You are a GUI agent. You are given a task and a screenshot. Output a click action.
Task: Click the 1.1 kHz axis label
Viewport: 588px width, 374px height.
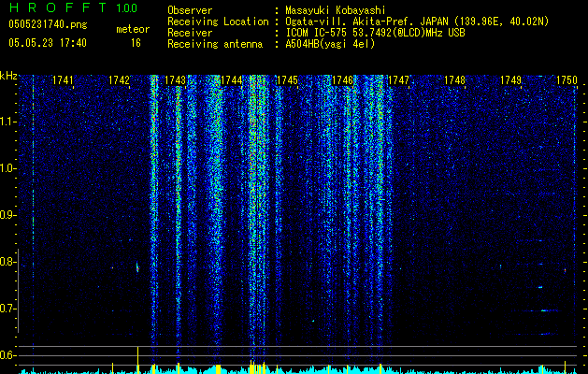(x=7, y=122)
